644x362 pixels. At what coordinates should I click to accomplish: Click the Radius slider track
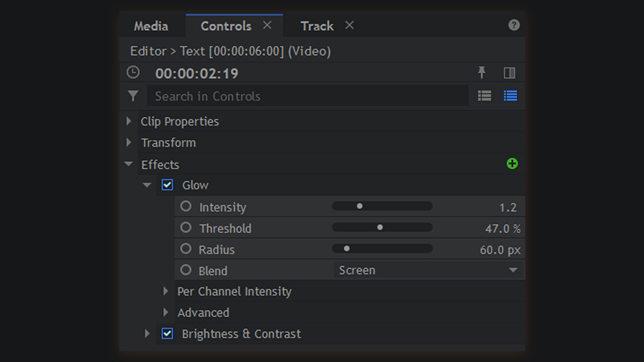[x=382, y=249]
